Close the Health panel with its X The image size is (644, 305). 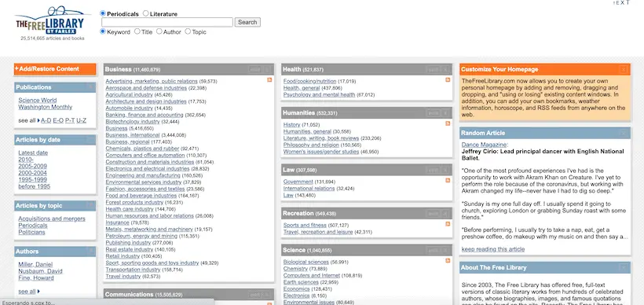445,69
